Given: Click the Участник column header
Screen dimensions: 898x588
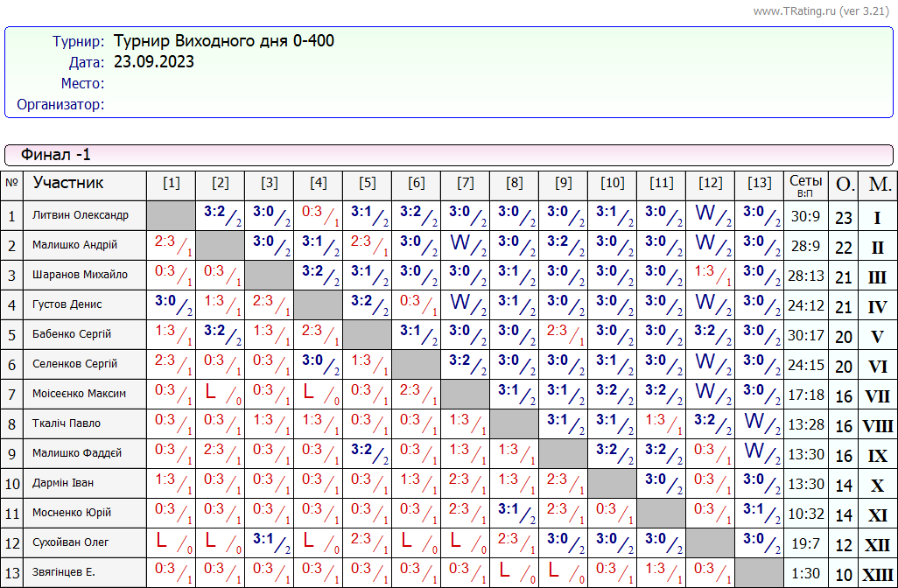Looking at the screenshot, I should coord(68,183).
